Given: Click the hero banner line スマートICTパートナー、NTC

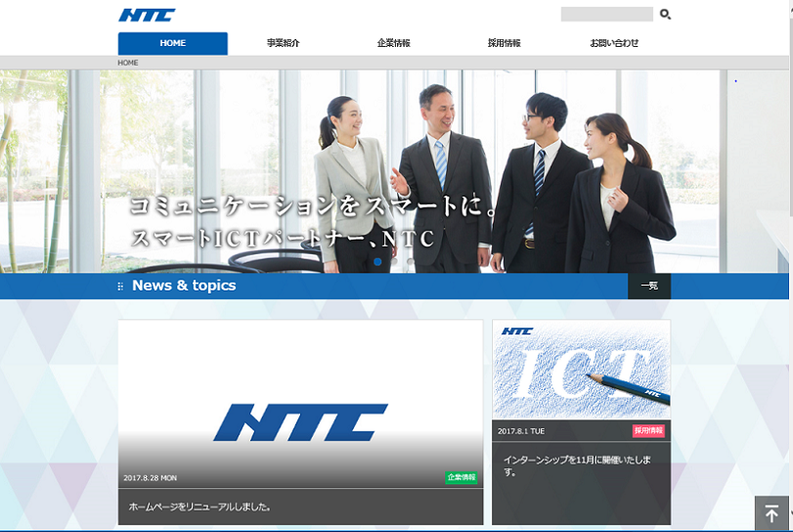Looking at the screenshot, I should (x=283, y=239).
